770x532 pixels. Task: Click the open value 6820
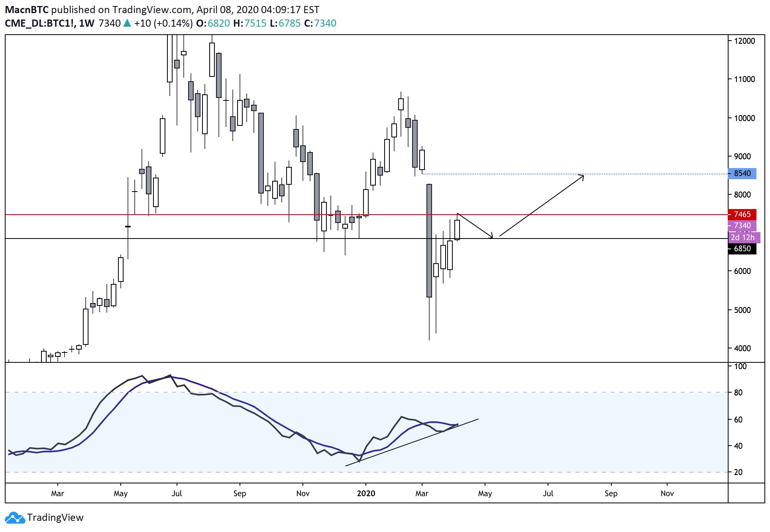tap(219, 23)
